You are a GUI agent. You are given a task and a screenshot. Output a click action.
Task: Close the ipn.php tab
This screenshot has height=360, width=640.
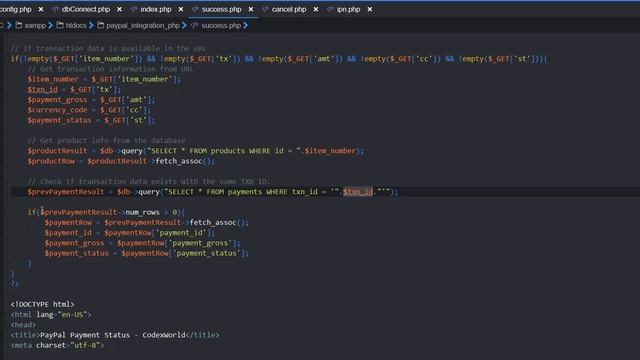[369, 9]
